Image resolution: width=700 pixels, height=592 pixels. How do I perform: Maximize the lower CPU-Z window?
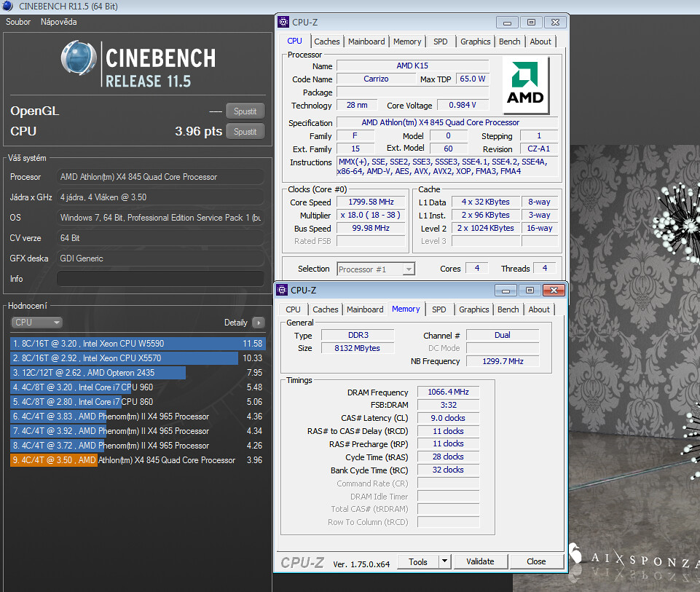(x=530, y=291)
